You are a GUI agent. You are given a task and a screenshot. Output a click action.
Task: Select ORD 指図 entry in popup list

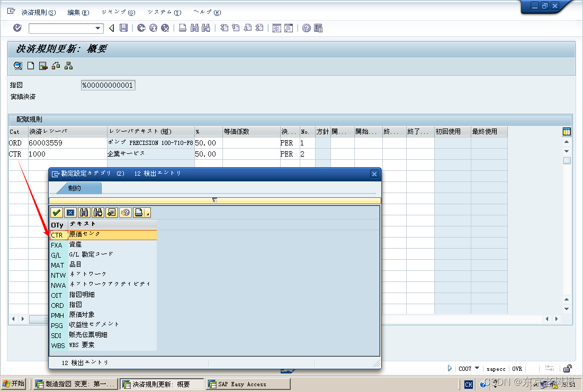(103, 305)
